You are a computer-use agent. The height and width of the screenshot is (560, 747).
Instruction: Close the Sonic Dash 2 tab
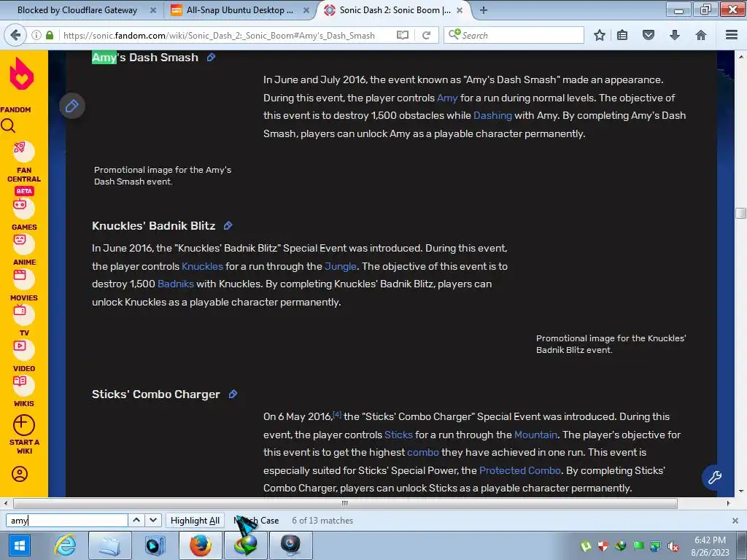(x=460, y=10)
